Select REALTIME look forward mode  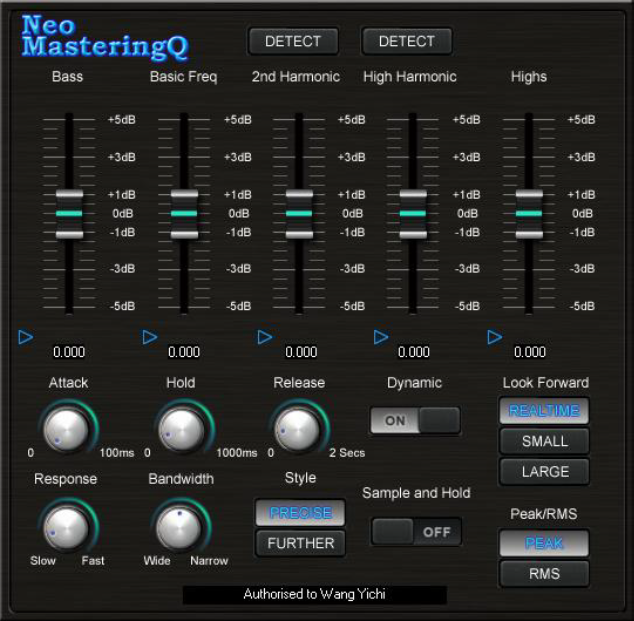click(x=544, y=411)
